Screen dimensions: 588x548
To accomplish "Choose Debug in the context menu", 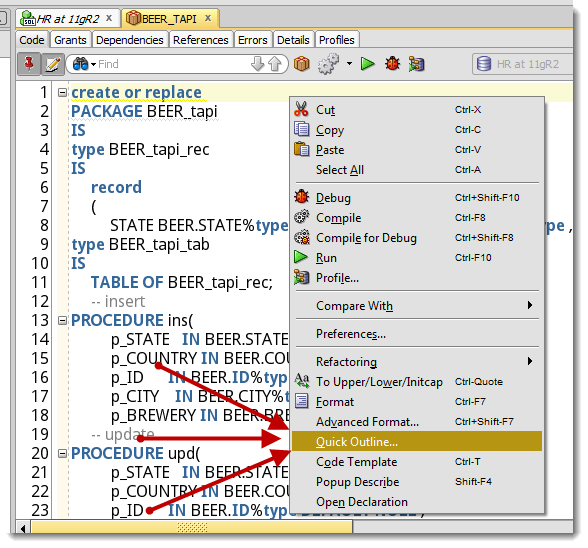I will 417,198.
